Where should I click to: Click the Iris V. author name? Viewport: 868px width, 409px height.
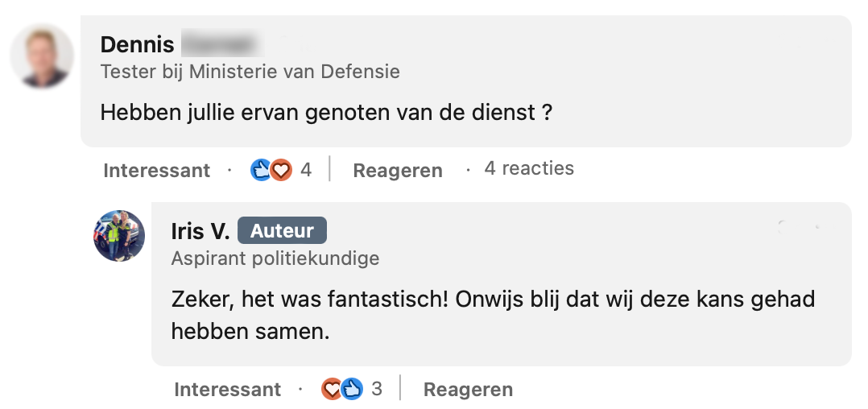pos(200,231)
